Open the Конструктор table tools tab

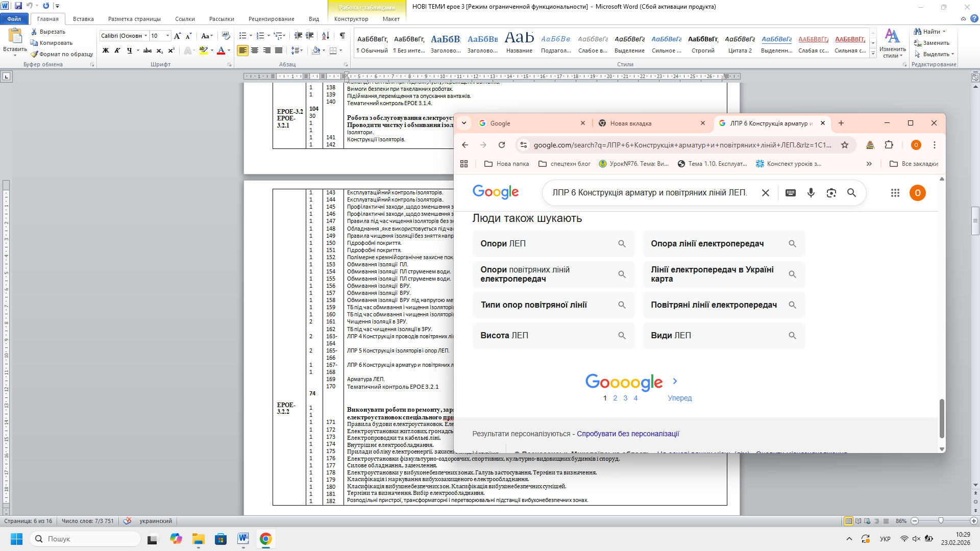(x=351, y=19)
